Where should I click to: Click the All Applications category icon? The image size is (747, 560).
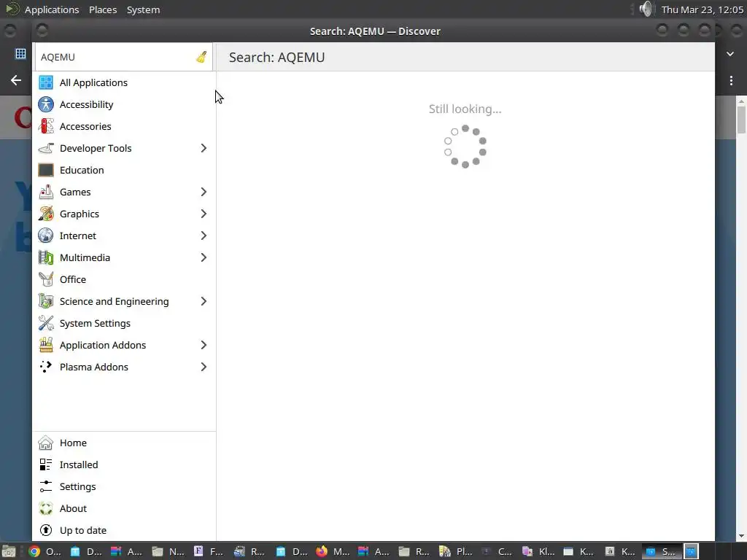pos(46,82)
